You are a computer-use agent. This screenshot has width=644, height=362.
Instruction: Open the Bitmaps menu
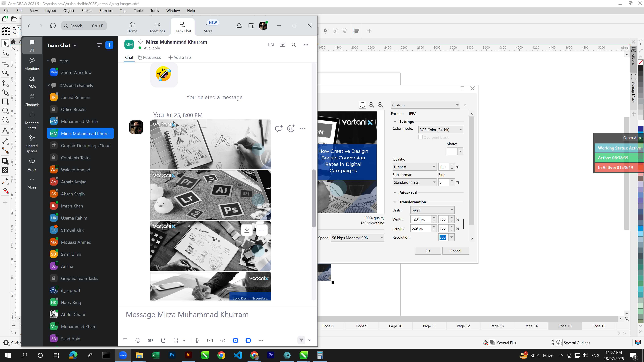click(x=106, y=11)
